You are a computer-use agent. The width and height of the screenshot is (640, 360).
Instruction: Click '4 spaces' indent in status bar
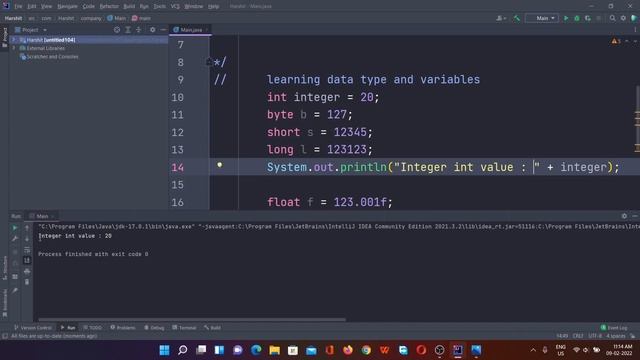[616, 336]
